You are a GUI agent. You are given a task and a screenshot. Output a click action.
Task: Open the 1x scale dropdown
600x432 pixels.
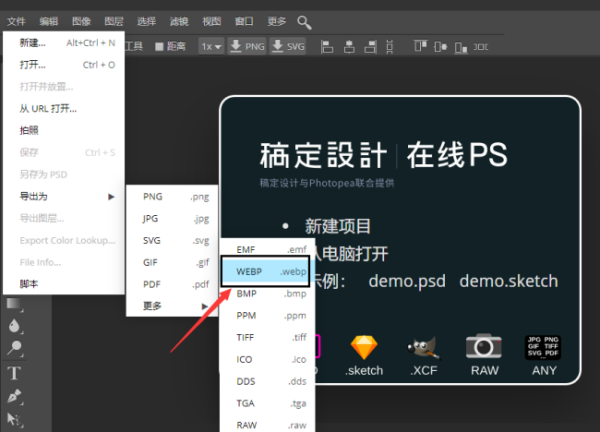[210, 46]
